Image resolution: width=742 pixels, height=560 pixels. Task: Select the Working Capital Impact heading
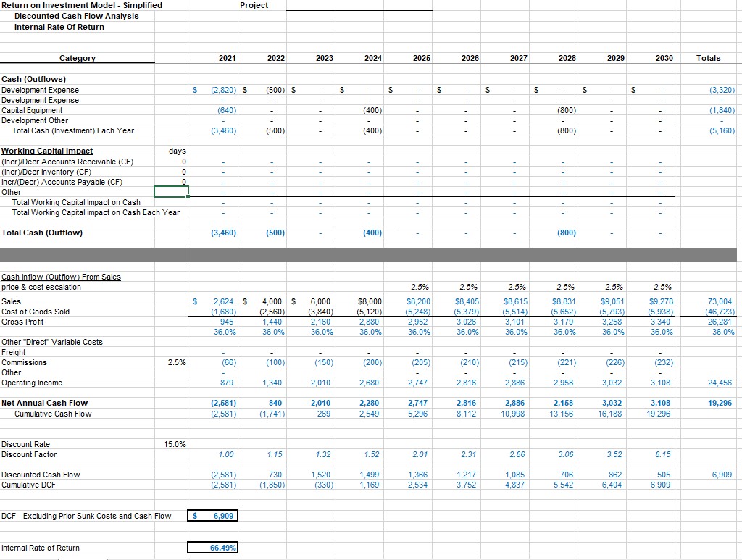click(x=47, y=151)
